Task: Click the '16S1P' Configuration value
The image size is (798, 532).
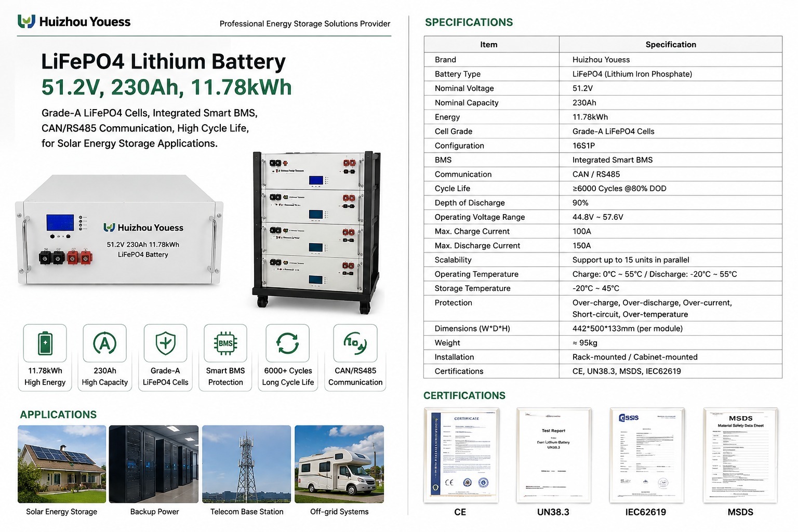Action: (x=584, y=145)
